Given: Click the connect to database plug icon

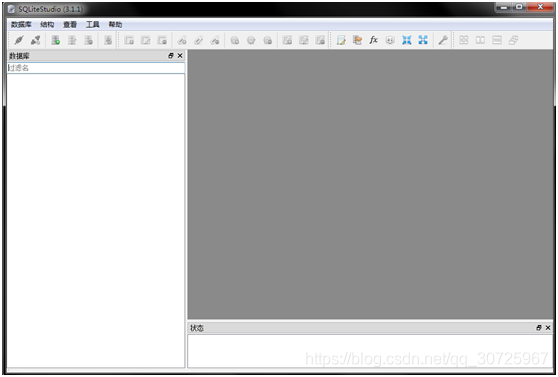Looking at the screenshot, I should (19, 40).
